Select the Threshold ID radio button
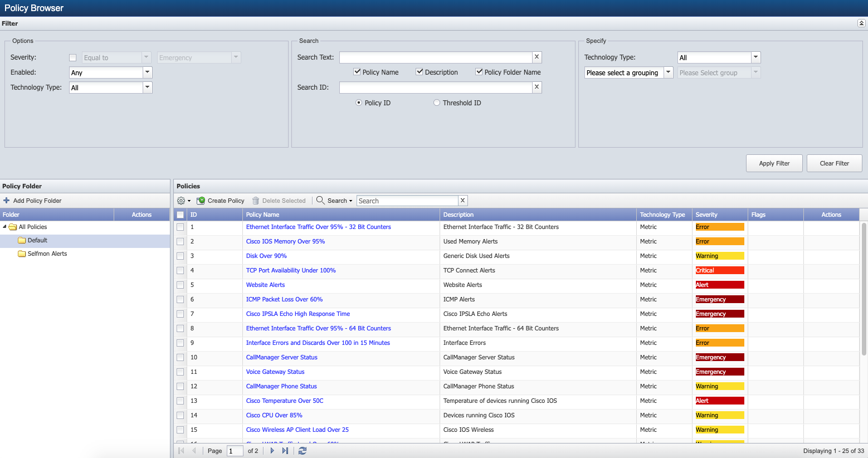This screenshot has width=868, height=458. [x=437, y=103]
